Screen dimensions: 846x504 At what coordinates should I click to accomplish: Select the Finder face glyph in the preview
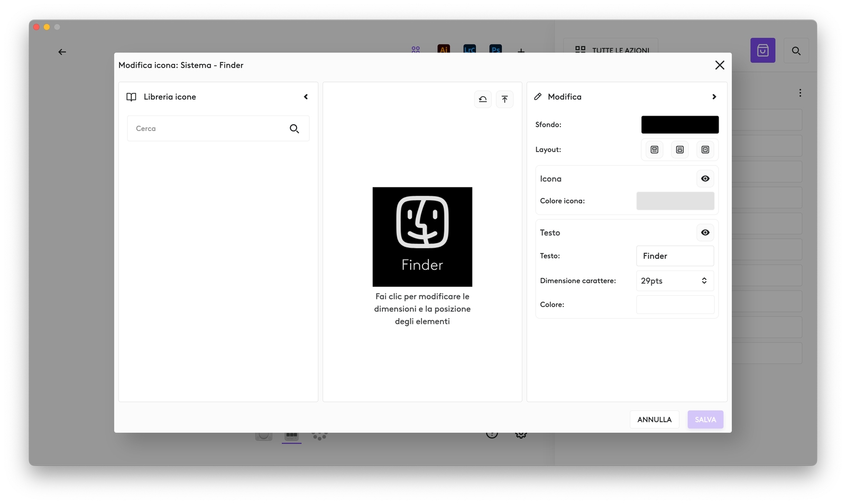click(422, 222)
